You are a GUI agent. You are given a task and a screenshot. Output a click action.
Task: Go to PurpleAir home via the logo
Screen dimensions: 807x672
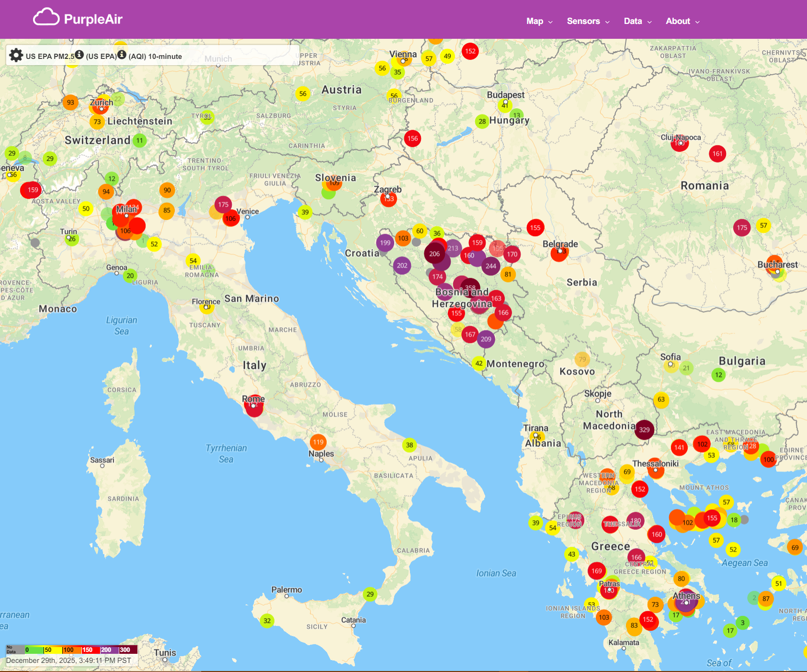point(78,18)
